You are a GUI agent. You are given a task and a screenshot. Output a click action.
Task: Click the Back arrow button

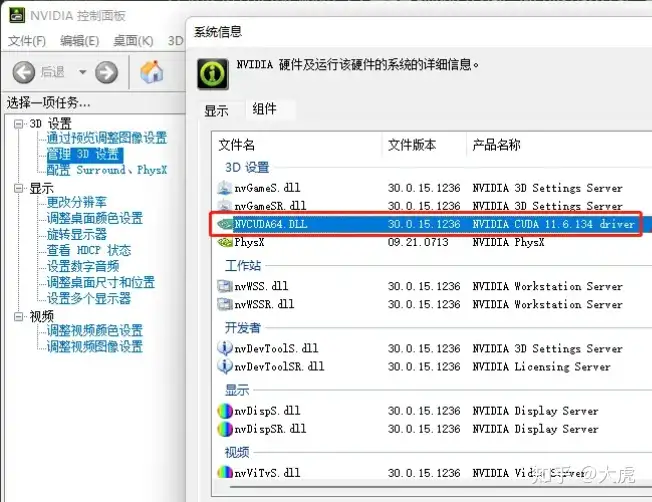(x=24, y=72)
